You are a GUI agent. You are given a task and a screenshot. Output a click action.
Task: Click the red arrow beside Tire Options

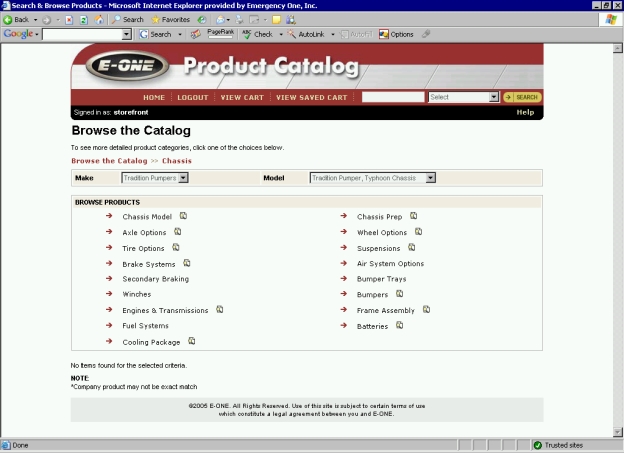[x=109, y=248]
